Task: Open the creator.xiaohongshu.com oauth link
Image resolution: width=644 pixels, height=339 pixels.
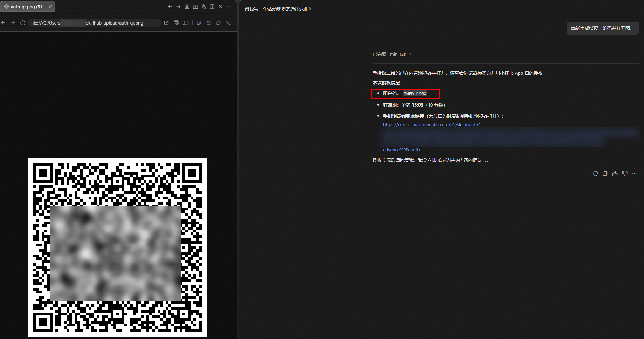Action: (x=431, y=124)
